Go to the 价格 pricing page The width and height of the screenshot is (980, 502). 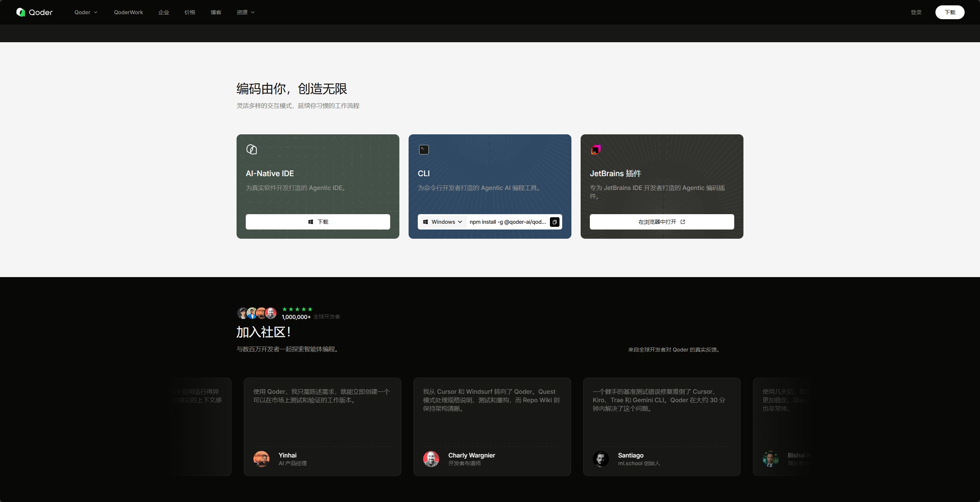190,12
